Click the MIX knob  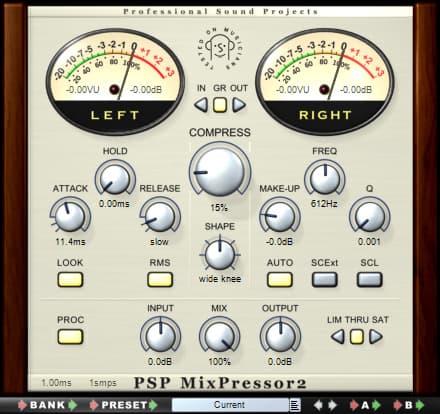(219, 336)
